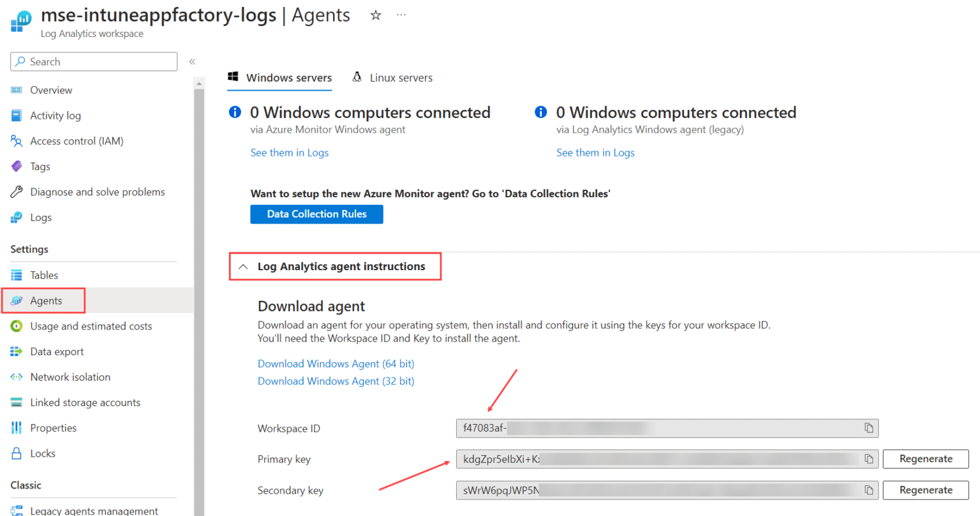Collapse the Log Analytics agent instructions section
This screenshot has width=980, height=516.
pyautogui.click(x=242, y=266)
